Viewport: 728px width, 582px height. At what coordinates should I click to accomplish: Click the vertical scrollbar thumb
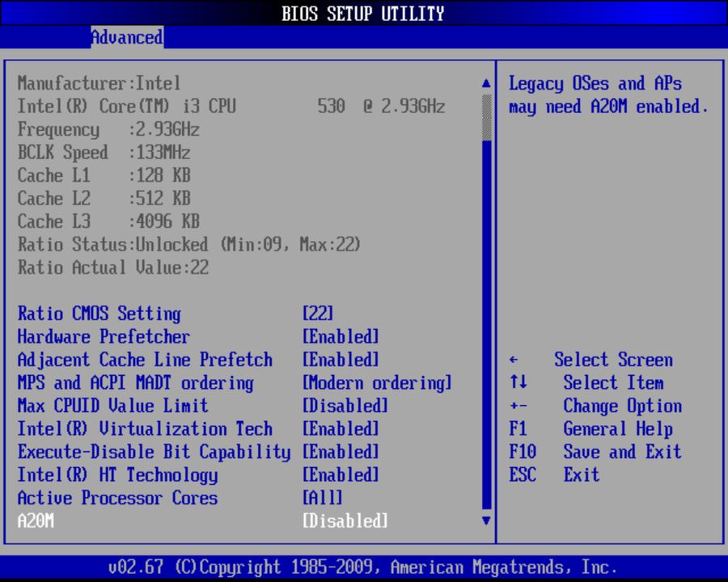[x=486, y=118]
